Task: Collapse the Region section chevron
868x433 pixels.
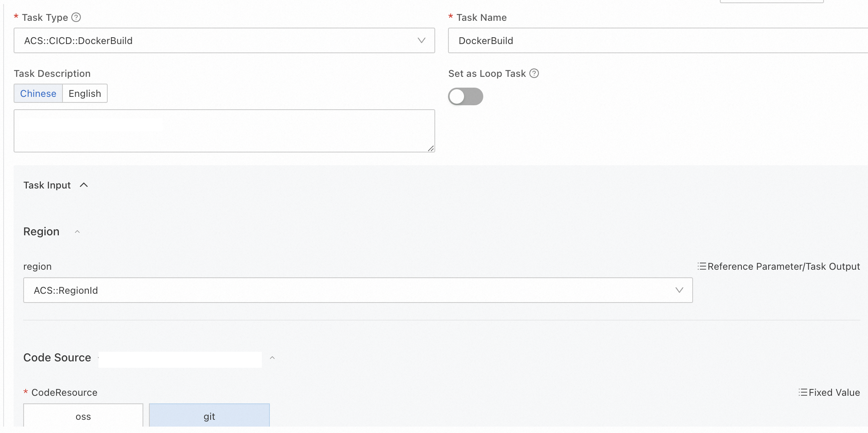Action: tap(77, 232)
